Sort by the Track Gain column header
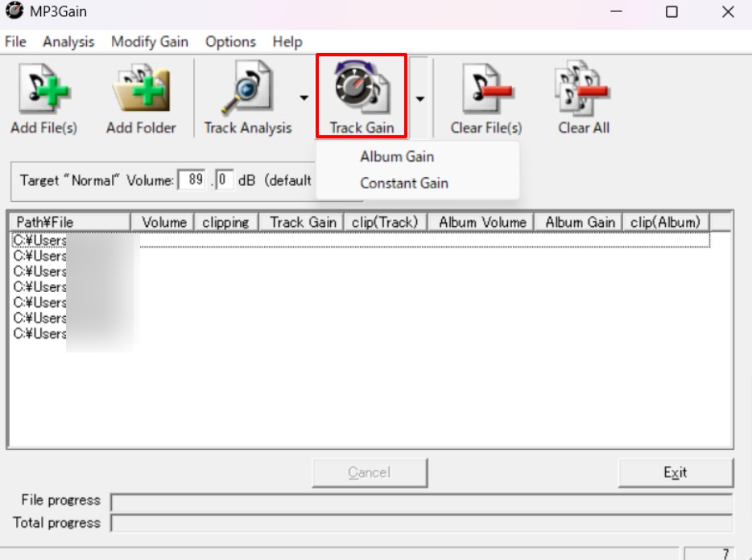752x560 pixels. pos(302,222)
